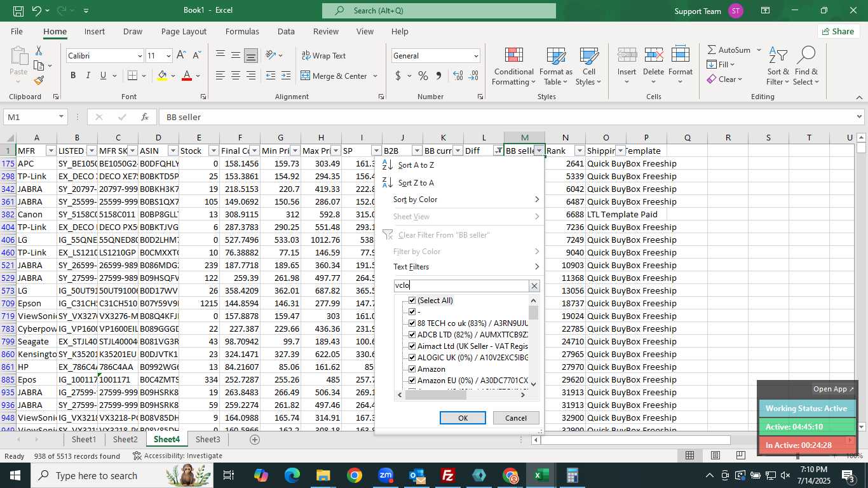Click the Increase Indent icon
Viewport: 868px width, 488px height.
coord(286,76)
